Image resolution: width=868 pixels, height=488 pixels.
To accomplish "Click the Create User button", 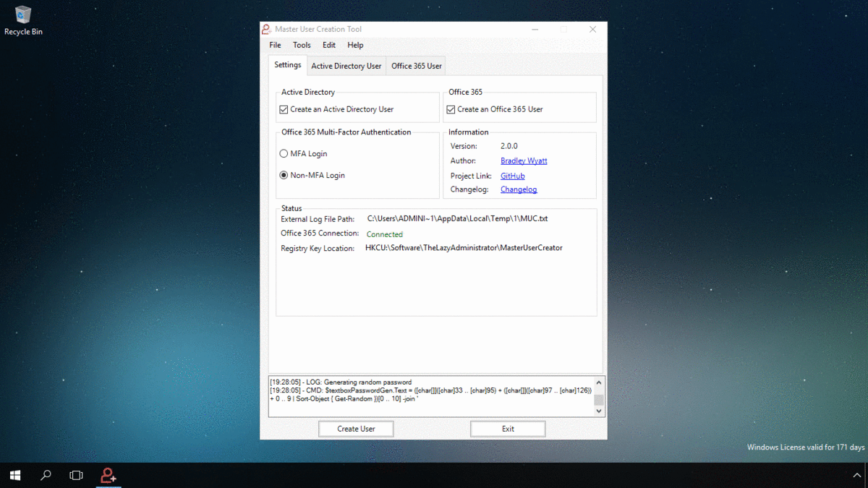I will (356, 429).
